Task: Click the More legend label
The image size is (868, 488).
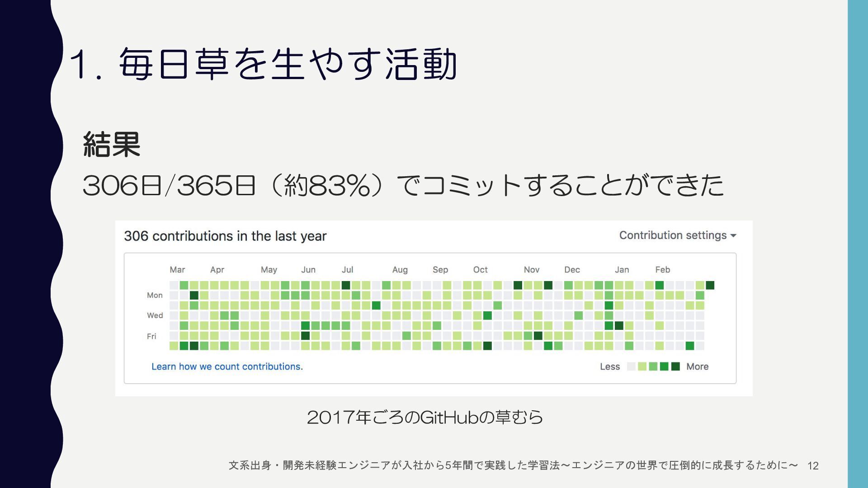Action: click(x=697, y=366)
